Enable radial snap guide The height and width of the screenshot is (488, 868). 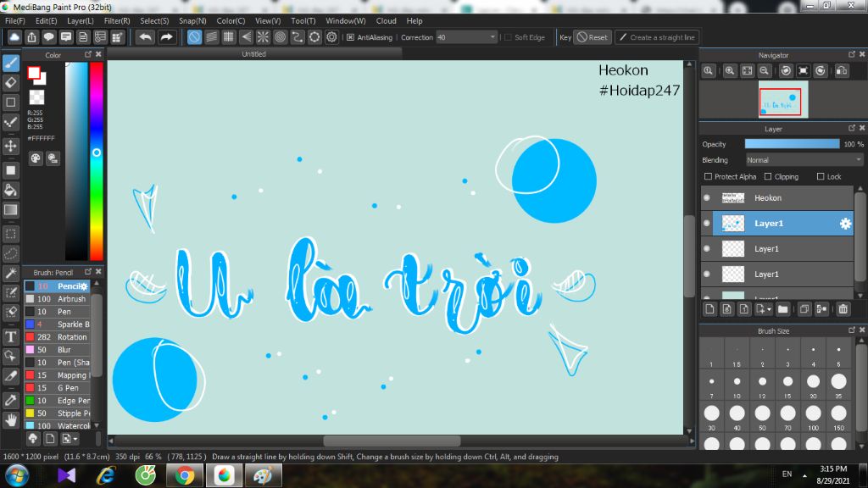[263, 37]
